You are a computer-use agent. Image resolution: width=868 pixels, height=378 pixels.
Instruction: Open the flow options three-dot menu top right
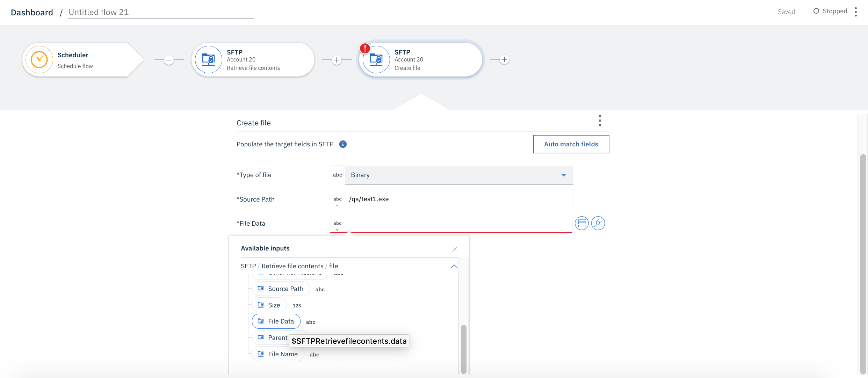[856, 12]
